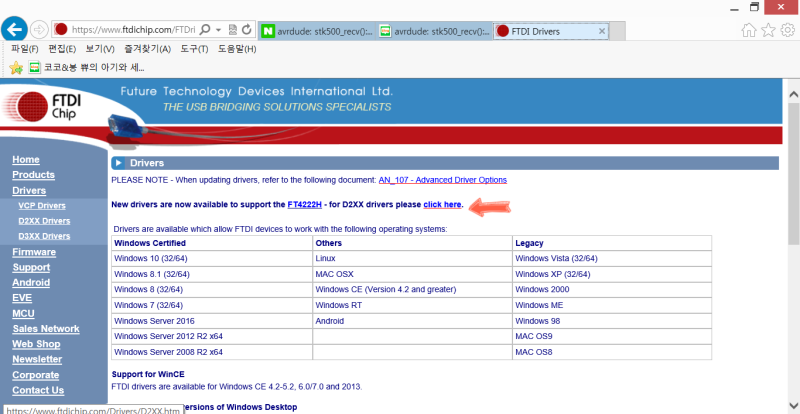The image size is (800, 414).
Task: Open EVE in the sidebar
Action: 22,298
